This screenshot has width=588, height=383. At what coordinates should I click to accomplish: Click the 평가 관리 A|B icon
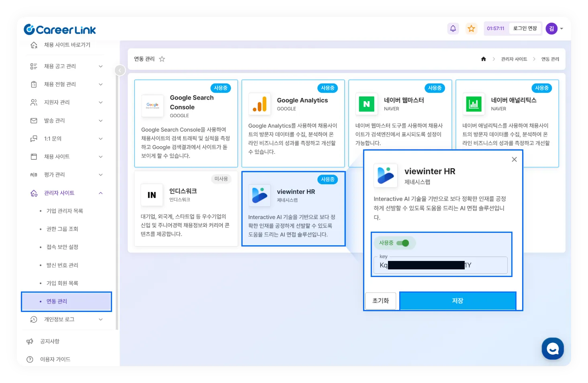[34, 175]
